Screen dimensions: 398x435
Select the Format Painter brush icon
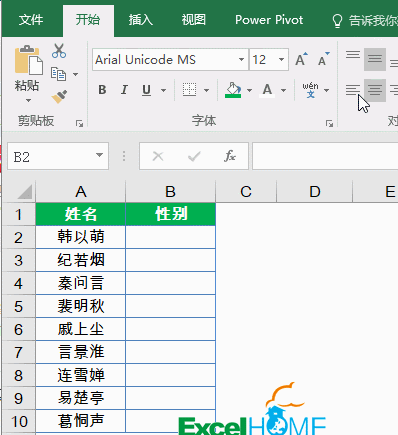59,96
